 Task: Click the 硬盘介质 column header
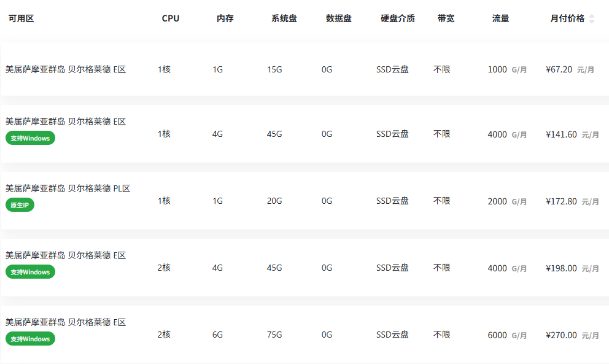(398, 18)
